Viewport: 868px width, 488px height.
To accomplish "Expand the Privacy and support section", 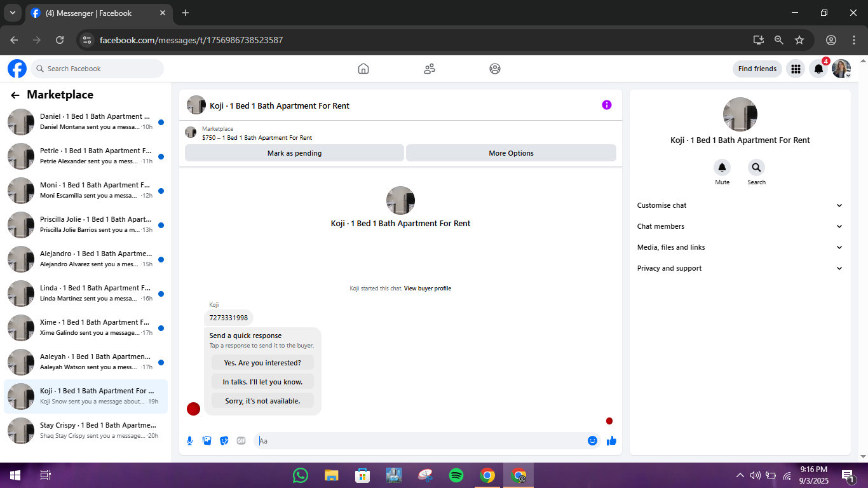I will pyautogui.click(x=740, y=268).
